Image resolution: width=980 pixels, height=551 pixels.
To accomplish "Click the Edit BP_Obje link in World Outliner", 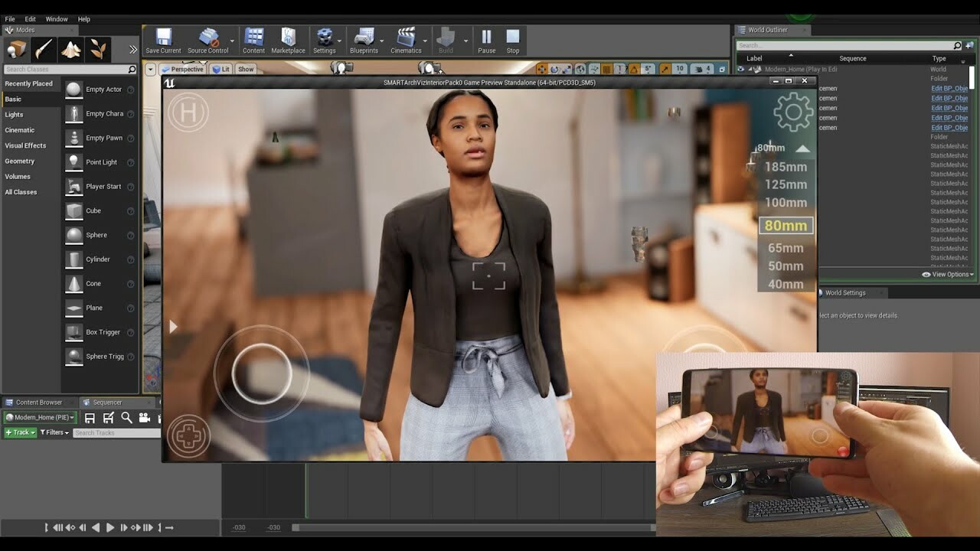I will [x=949, y=87].
